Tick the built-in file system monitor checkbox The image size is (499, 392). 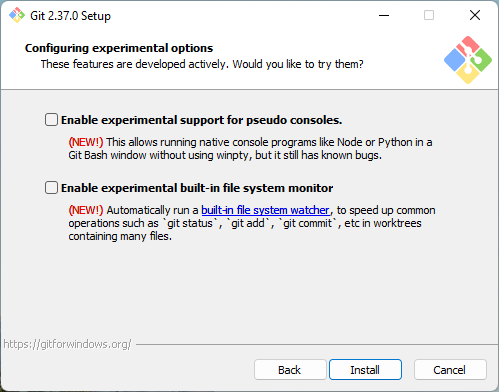pos(51,188)
